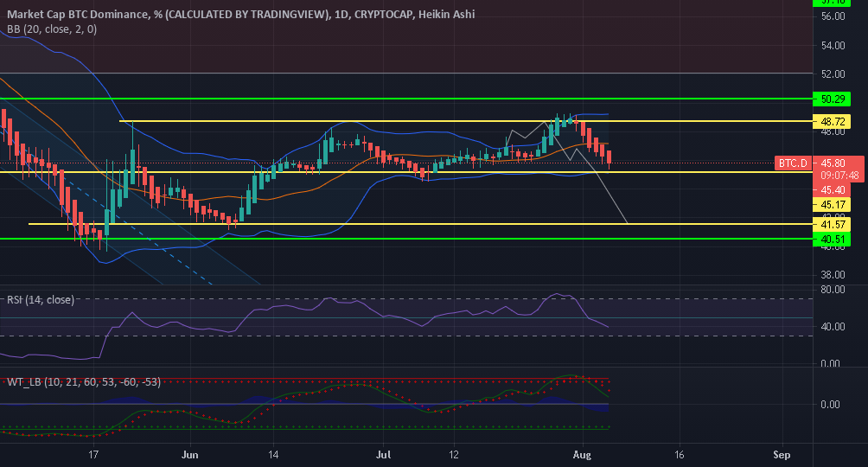The width and height of the screenshot is (868, 467).
Task: Click the 45.80 current price label
Action: pyautogui.click(x=833, y=163)
